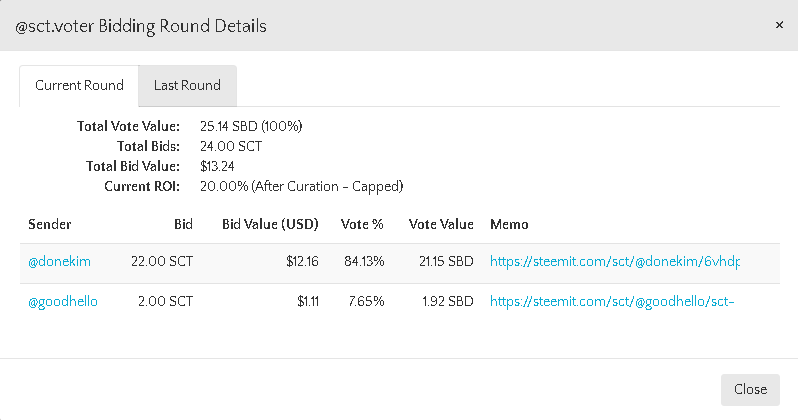Switch to the Last Round tab
The height and width of the screenshot is (420, 798).
click(187, 86)
